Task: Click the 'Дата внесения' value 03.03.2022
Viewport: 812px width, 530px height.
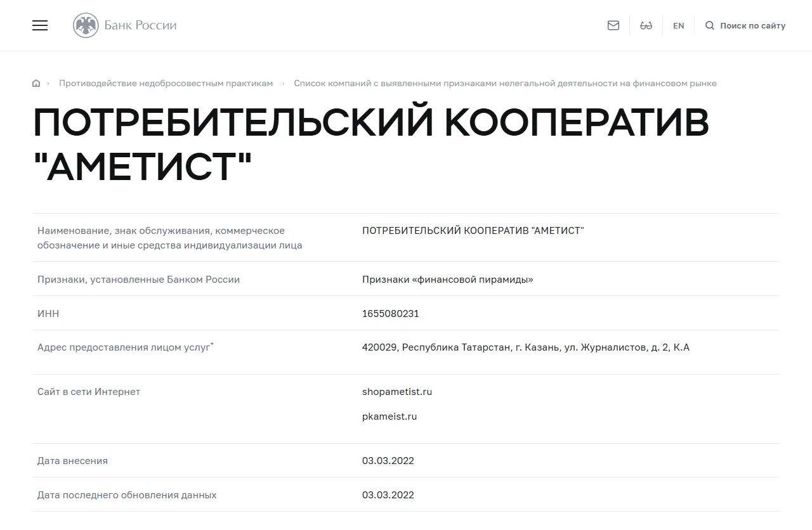Action: [388, 461]
